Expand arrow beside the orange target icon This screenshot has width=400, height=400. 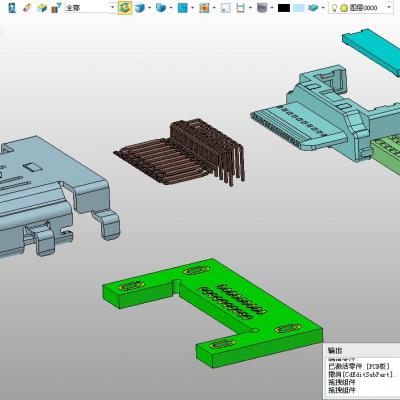[x=214, y=7]
